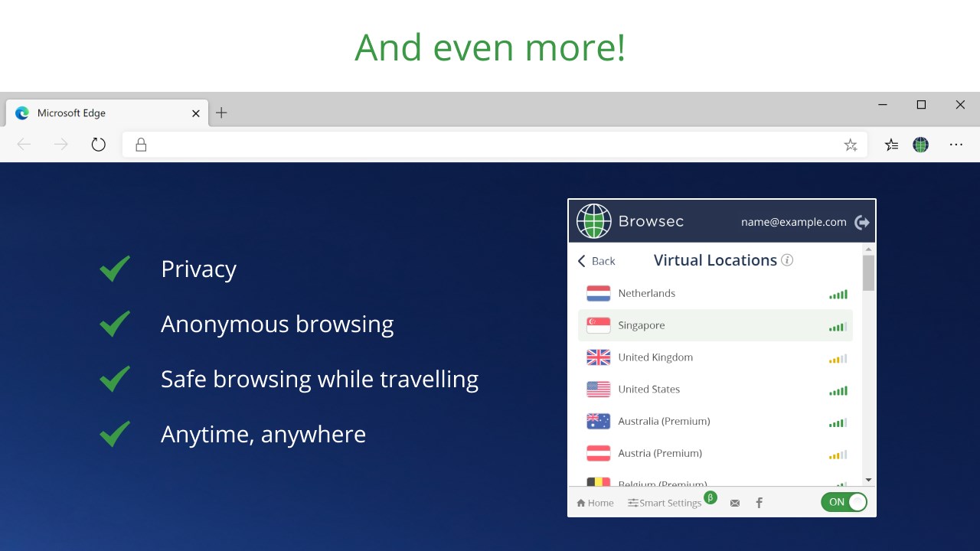Screen dimensions: 980x551
Task: Click the signal strength bars for Australia (Premium)
Action: click(838, 422)
